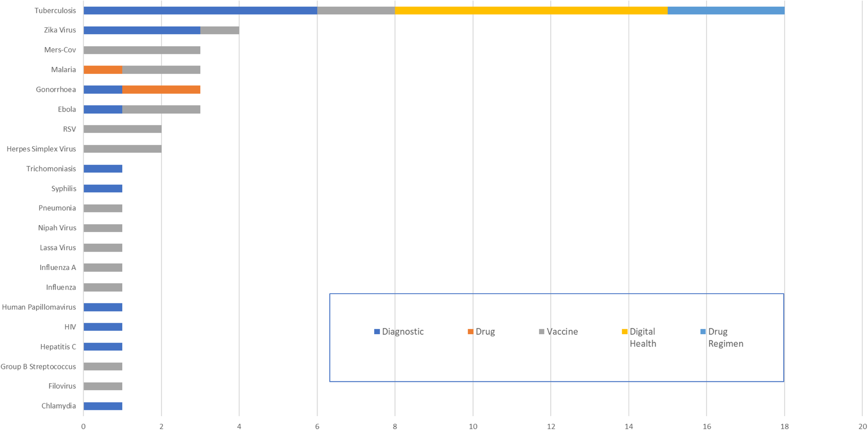Click the 'Pneumonia' axis label

pos(58,208)
